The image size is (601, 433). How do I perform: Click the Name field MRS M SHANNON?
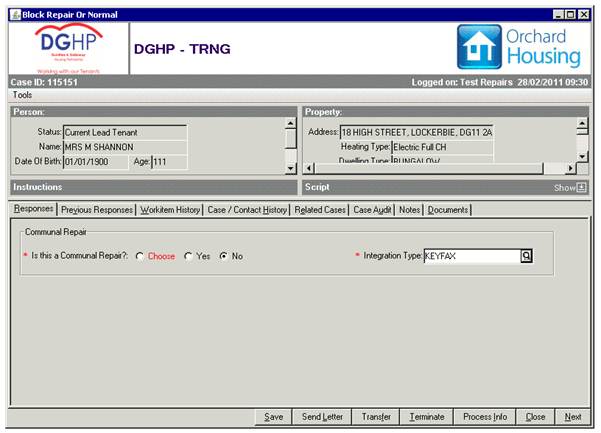coord(125,147)
